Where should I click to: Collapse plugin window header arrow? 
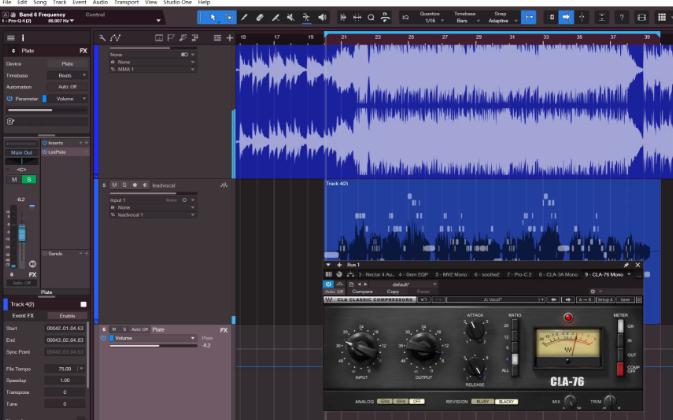point(328,265)
